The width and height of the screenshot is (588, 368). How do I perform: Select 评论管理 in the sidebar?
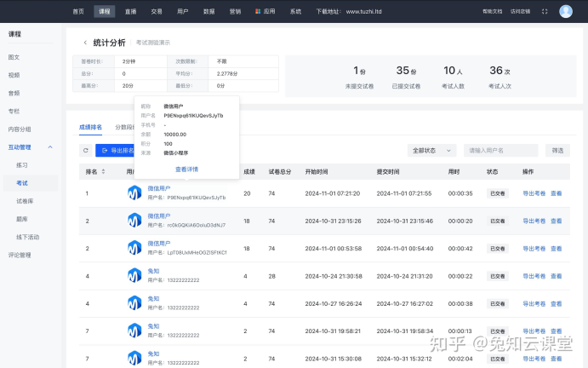coord(20,255)
